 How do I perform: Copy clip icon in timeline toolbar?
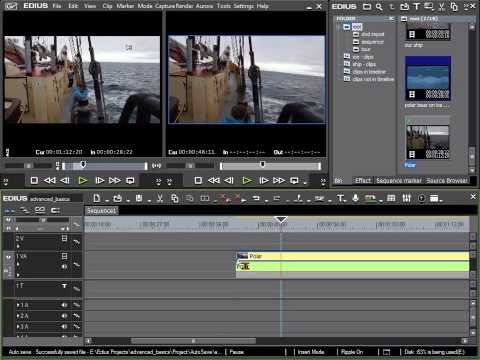click(x=175, y=198)
